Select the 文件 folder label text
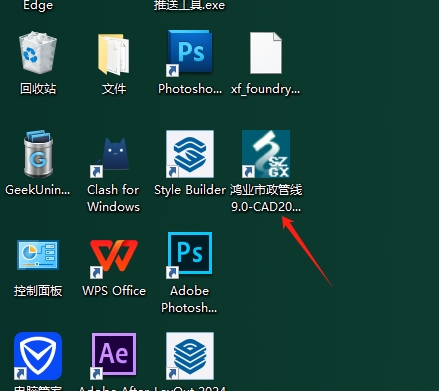The height and width of the screenshot is (391, 439). click(114, 89)
